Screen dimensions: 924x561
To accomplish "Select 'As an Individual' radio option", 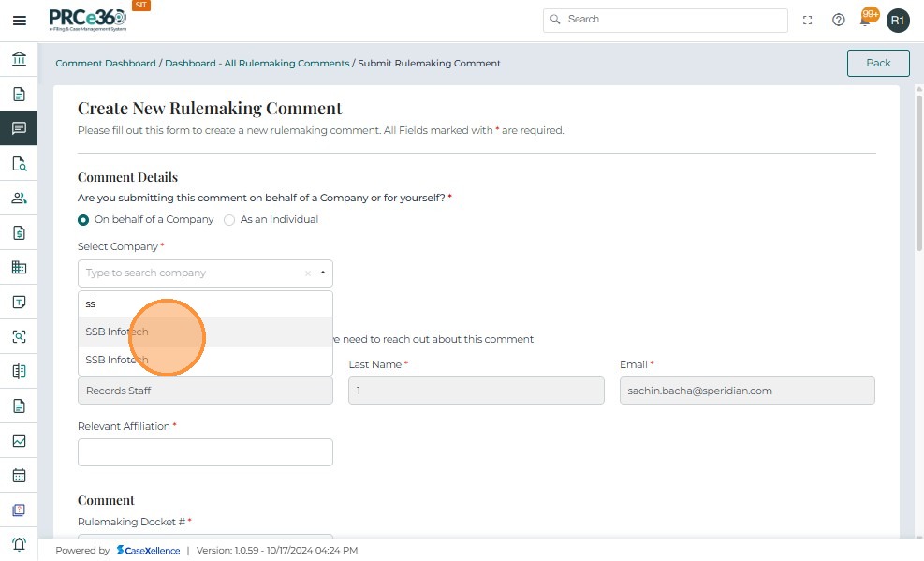I will pos(229,220).
